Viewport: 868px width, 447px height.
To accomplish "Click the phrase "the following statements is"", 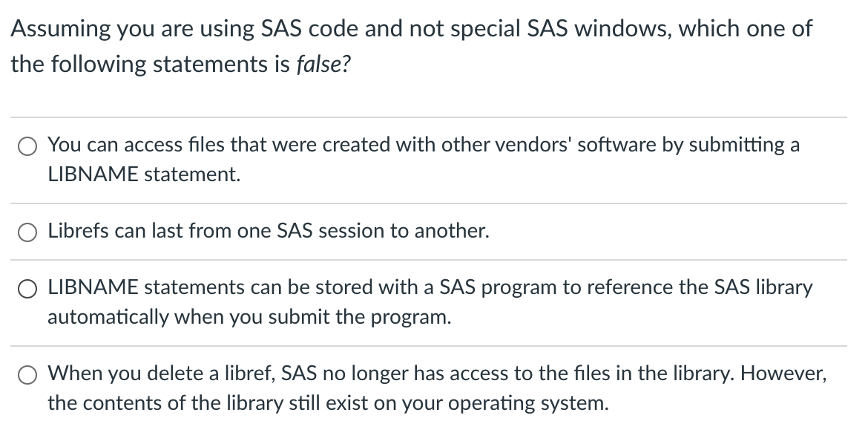I will coord(151,65).
